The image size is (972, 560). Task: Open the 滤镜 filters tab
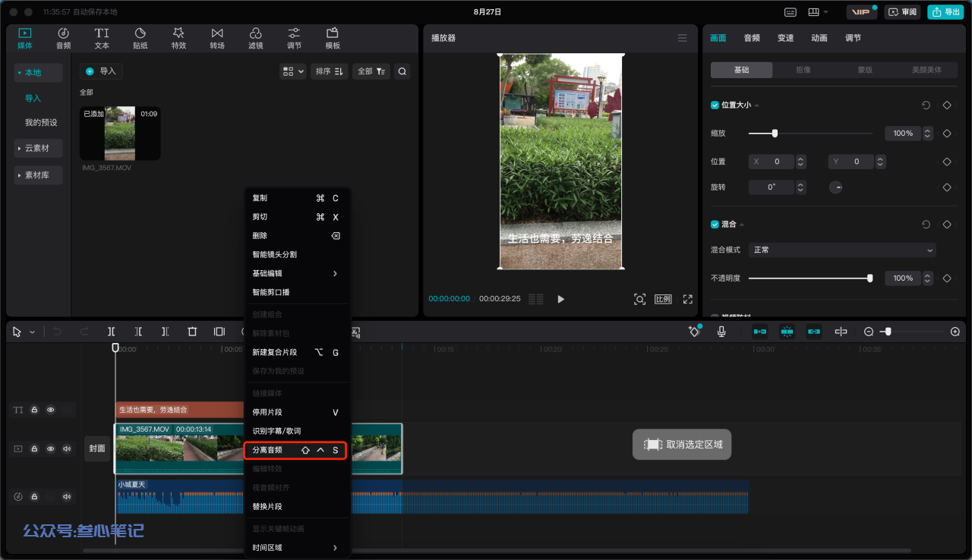[x=256, y=38]
